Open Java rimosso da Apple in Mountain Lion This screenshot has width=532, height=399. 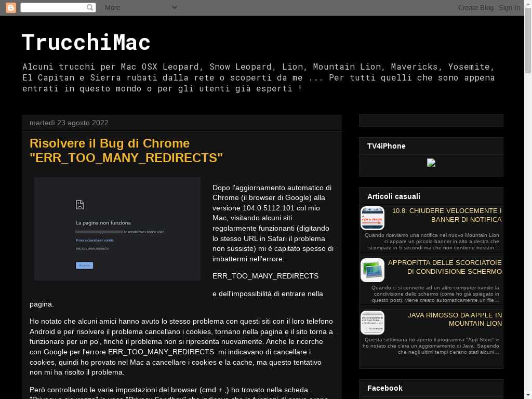pos(455,320)
